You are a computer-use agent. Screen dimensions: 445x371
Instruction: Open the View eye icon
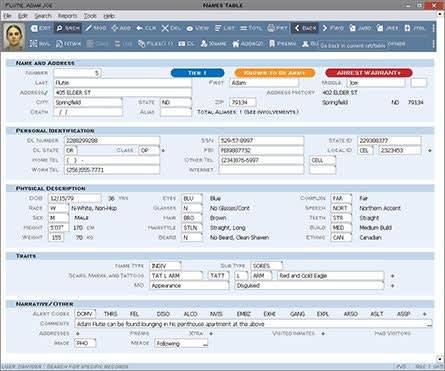point(198,28)
